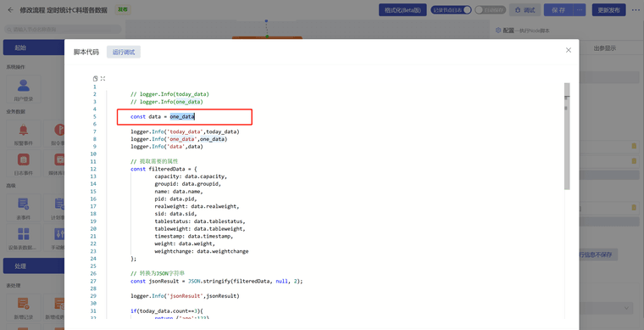Click the manual trigger sliders icon
The width and height of the screenshot is (644, 330).
[x=59, y=234]
